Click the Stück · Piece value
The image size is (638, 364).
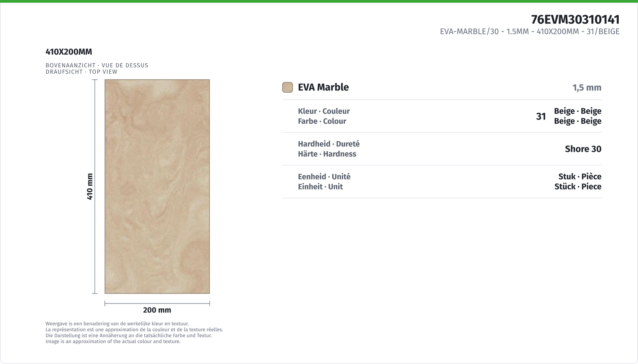[x=578, y=186]
